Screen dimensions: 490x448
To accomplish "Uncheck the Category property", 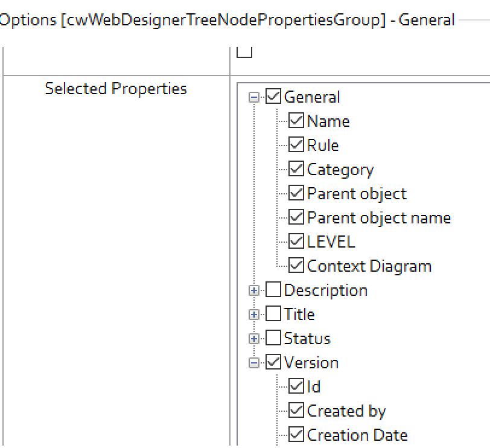I will coord(296,169).
